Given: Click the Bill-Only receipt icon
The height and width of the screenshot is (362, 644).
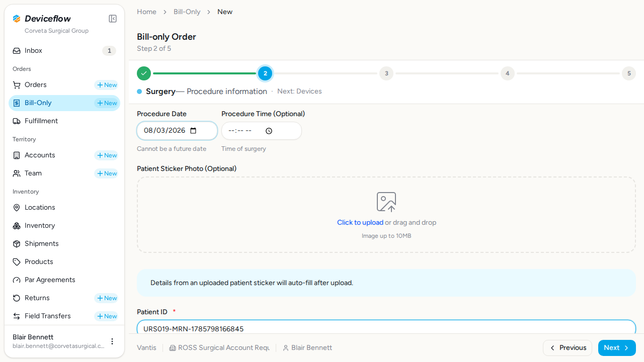Looking at the screenshot, I should [x=17, y=103].
